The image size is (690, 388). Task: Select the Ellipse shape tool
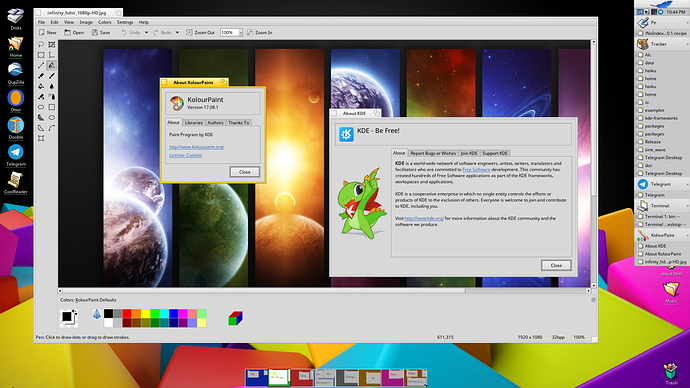pos(51,117)
